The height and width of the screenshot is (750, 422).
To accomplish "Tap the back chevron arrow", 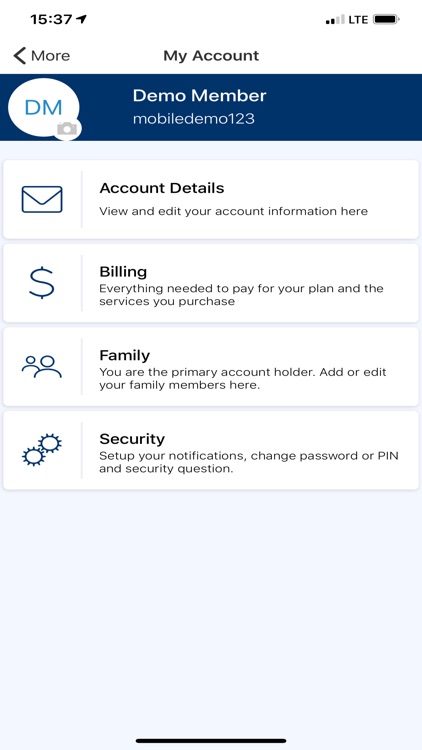I will click(x=20, y=56).
